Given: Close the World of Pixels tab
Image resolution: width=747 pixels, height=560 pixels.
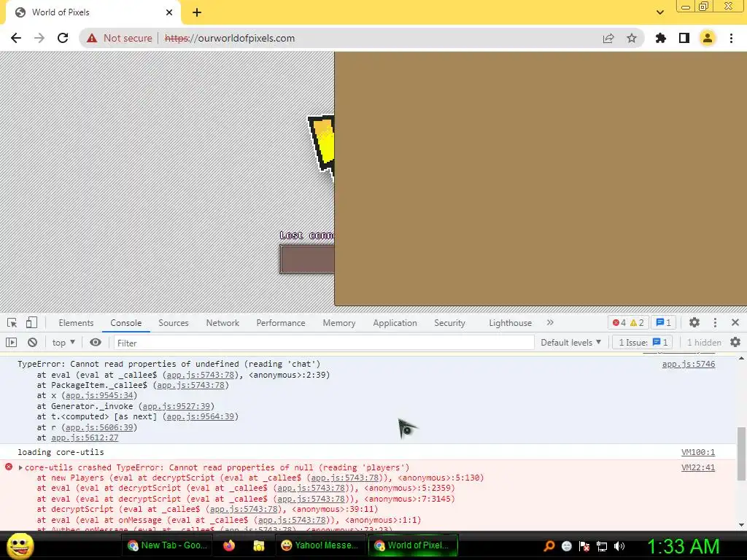Looking at the screenshot, I should (169, 12).
